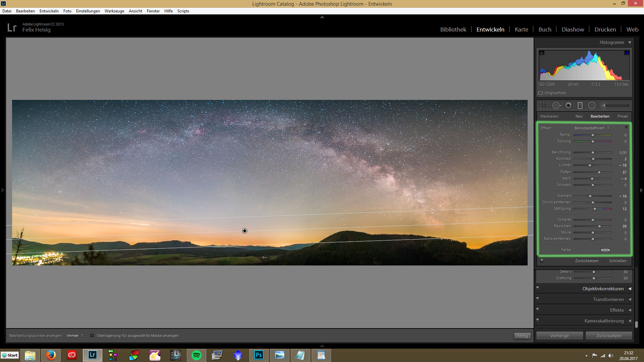644x362 pixels.
Task: Open the Entwickeln menu
Action: 49,11
